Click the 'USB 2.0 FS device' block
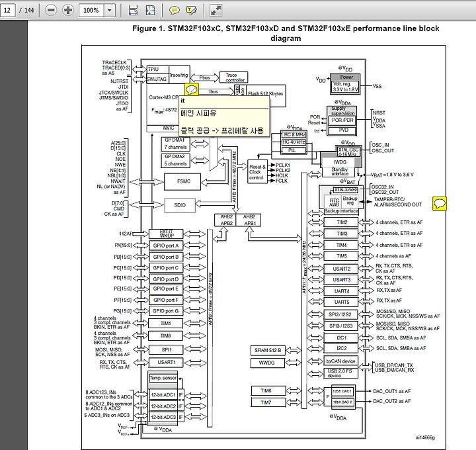 (x=340, y=373)
